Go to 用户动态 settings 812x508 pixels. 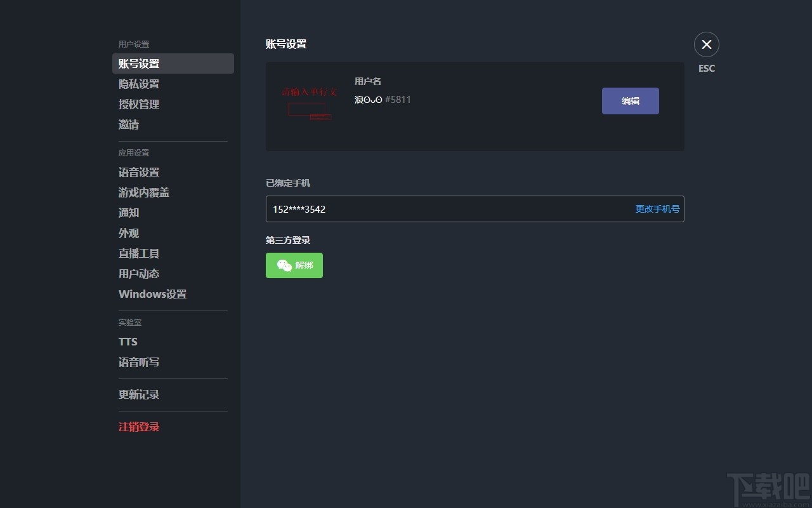pyautogui.click(x=173, y=274)
